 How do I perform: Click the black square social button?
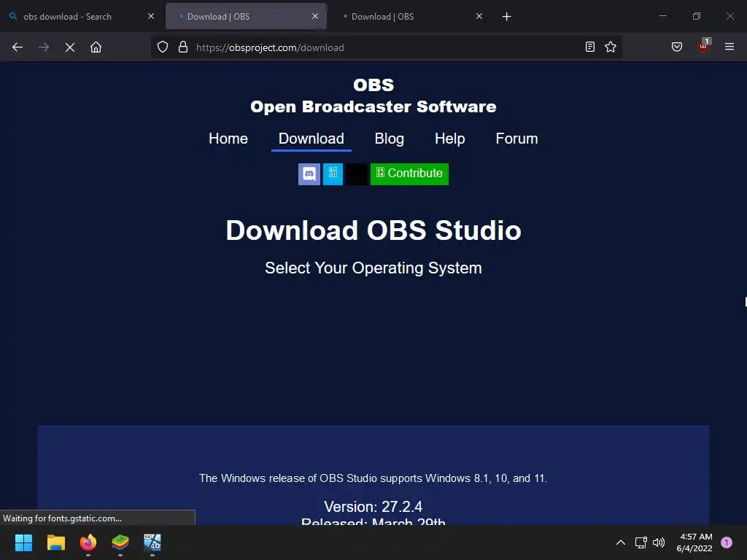(356, 174)
